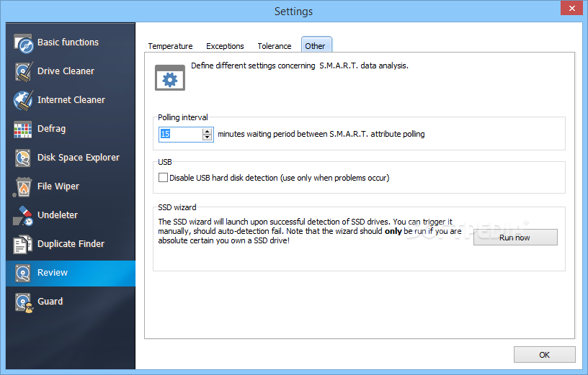Image resolution: width=588 pixels, height=375 pixels.
Task: Click the polling interval minutes field
Action: tap(180, 134)
